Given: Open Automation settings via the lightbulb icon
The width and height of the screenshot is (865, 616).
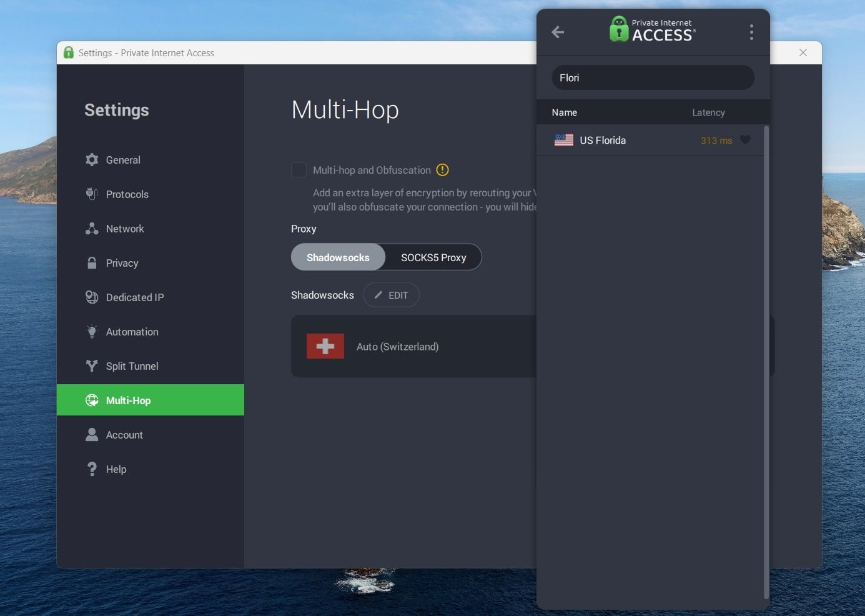Looking at the screenshot, I should [92, 332].
